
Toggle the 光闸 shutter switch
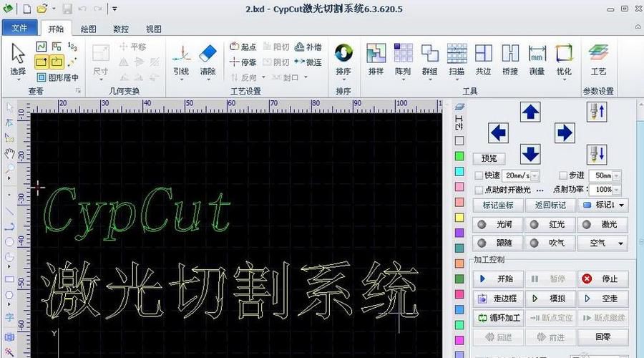pyautogui.click(x=498, y=224)
